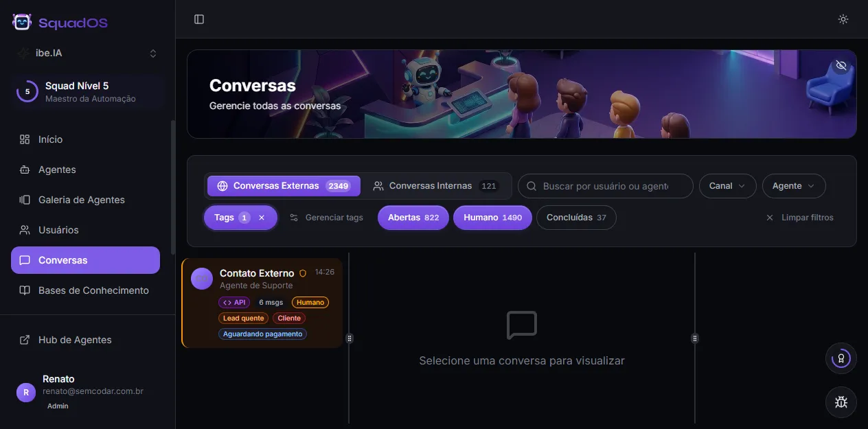868x429 pixels.
Task: Open the Hub de Agentes link
Action: (85, 340)
